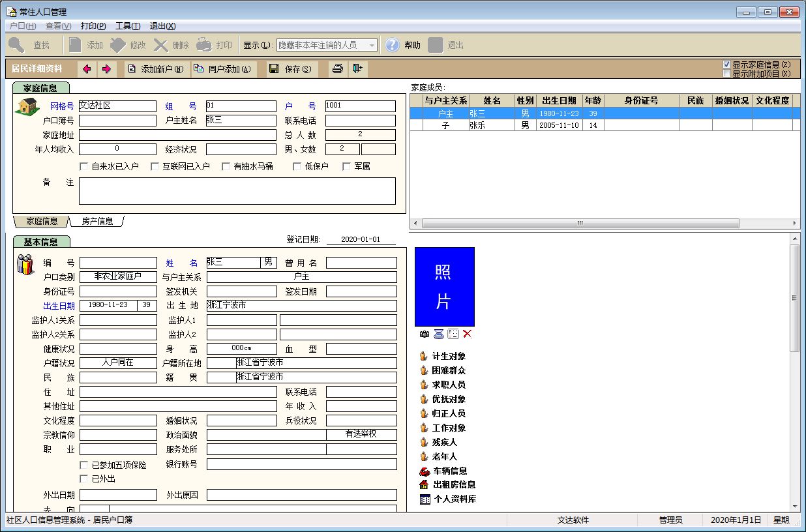Delete photo with the red X icon
This screenshot has height=532, width=806.
coord(467,334)
